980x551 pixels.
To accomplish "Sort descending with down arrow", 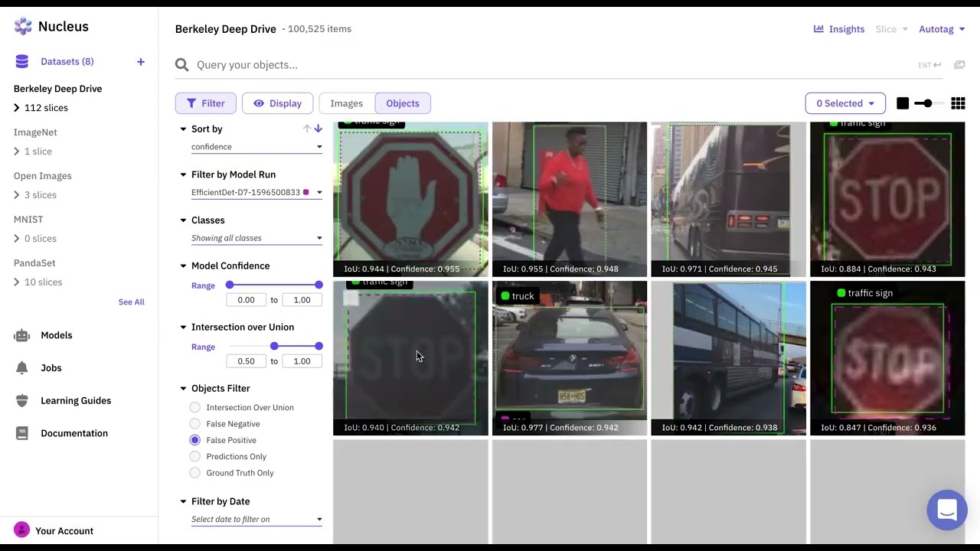I will pos(318,129).
